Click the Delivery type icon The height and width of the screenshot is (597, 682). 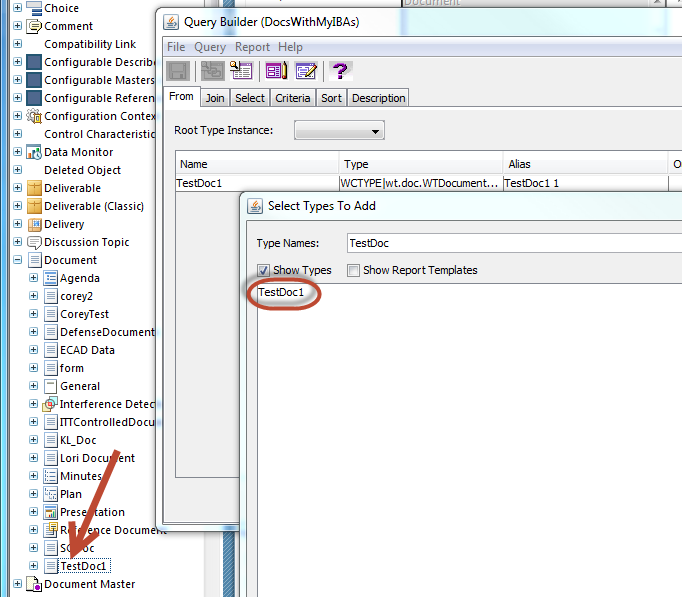tap(34, 224)
